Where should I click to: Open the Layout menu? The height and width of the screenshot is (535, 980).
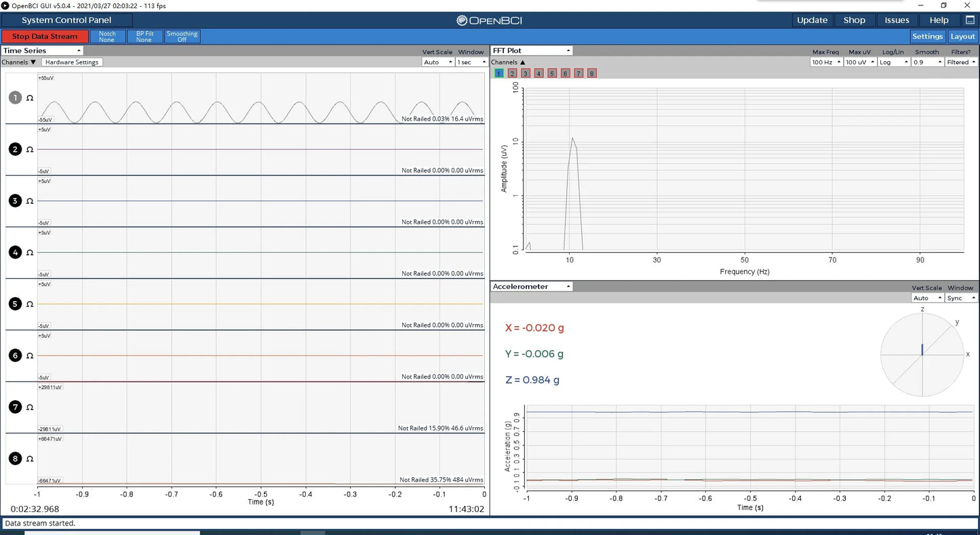click(x=962, y=37)
